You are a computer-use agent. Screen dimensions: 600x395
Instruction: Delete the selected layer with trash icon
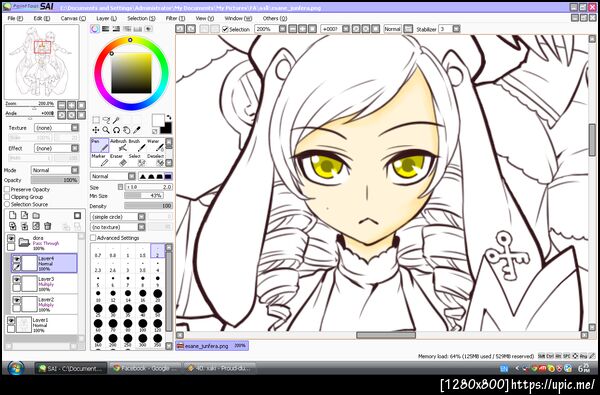(x=47, y=226)
